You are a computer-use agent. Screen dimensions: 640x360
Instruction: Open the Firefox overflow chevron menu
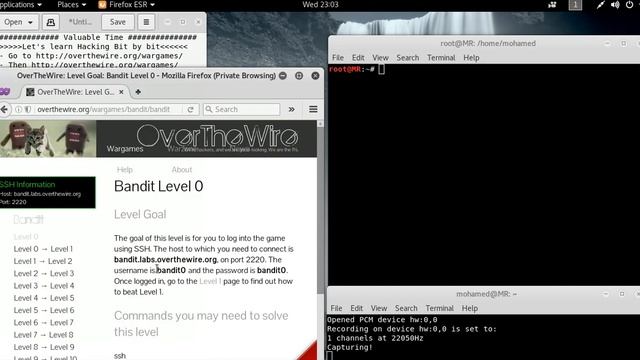pos(291,109)
